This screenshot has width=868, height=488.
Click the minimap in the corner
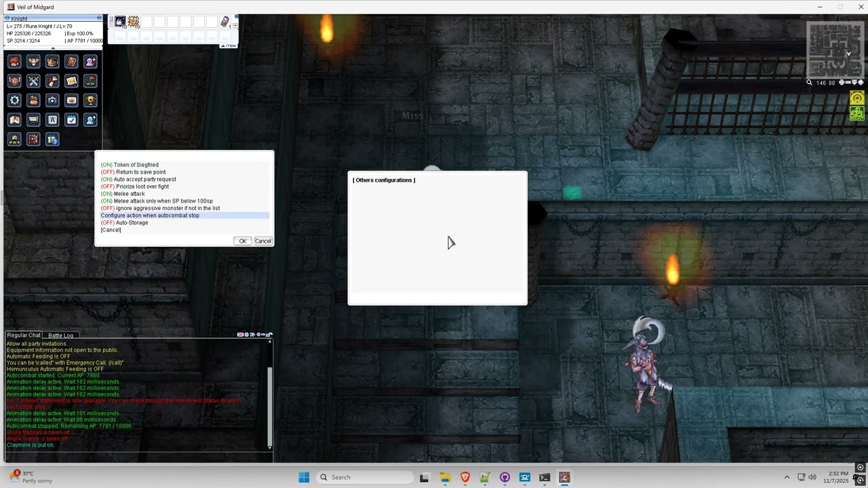point(835,49)
